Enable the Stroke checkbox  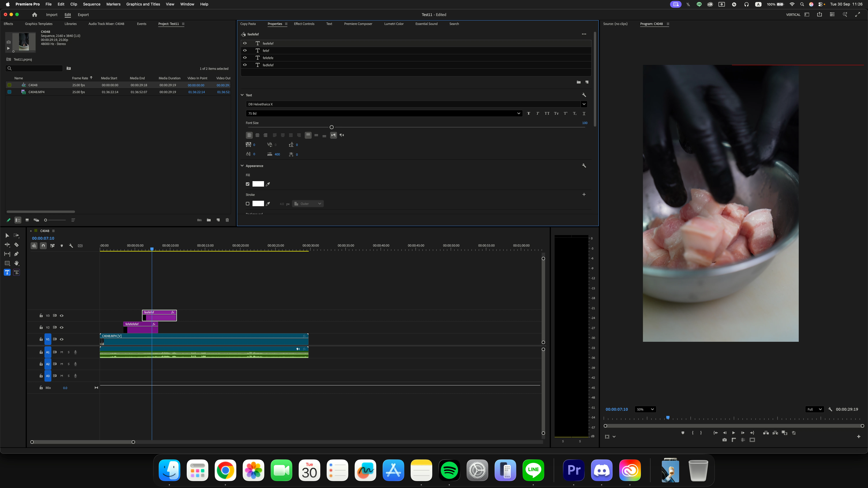pyautogui.click(x=248, y=204)
